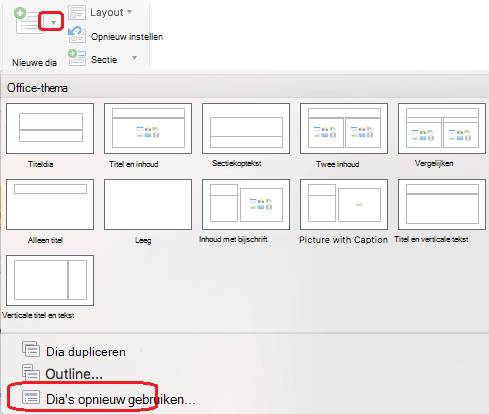Click the Outline menu icon
489x414 pixels.
coord(31,372)
